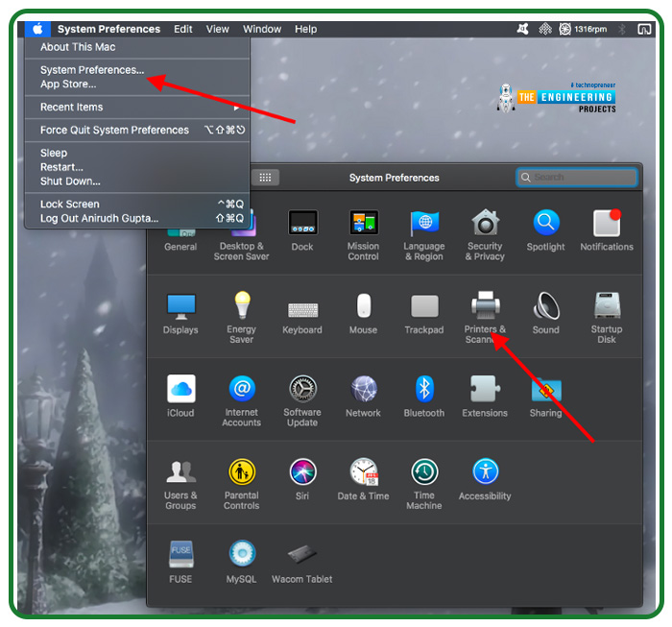The width and height of the screenshot is (672, 627).
Task: Choose Shut Down... from Apple menu
Action: 137,181
